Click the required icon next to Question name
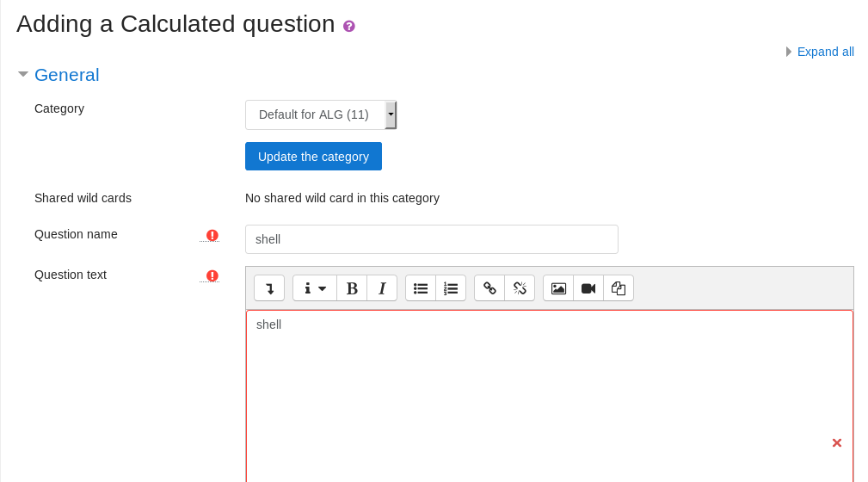 point(212,235)
